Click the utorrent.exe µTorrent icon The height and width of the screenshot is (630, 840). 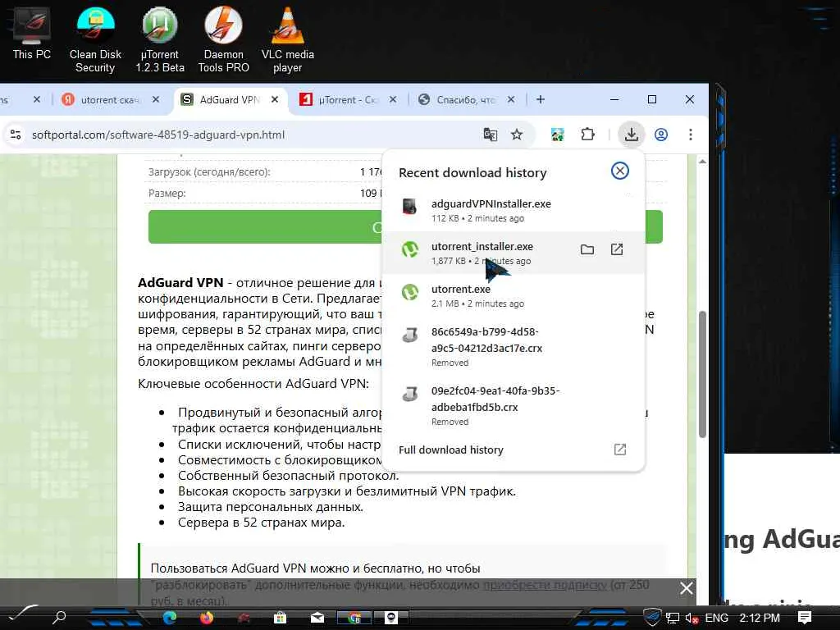point(410,292)
